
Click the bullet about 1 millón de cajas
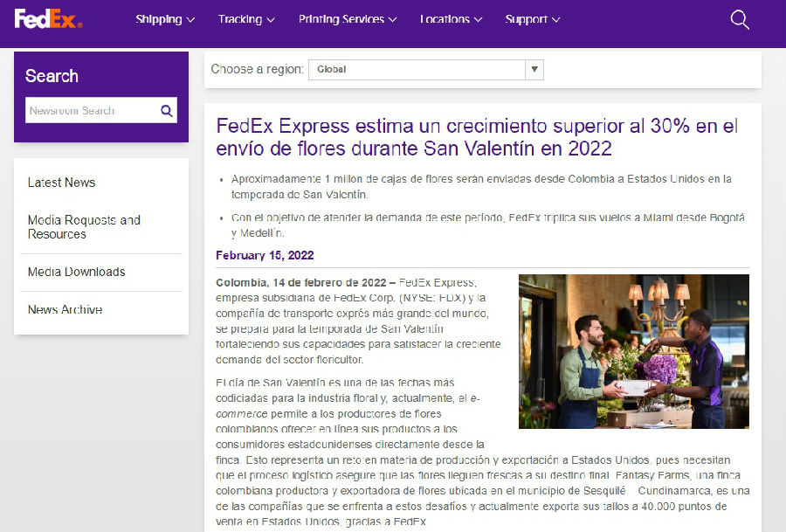481,187
